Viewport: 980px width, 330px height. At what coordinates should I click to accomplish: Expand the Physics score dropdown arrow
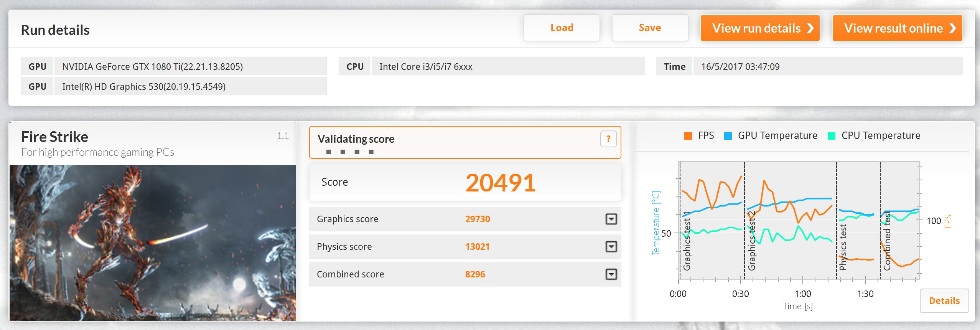point(611,247)
